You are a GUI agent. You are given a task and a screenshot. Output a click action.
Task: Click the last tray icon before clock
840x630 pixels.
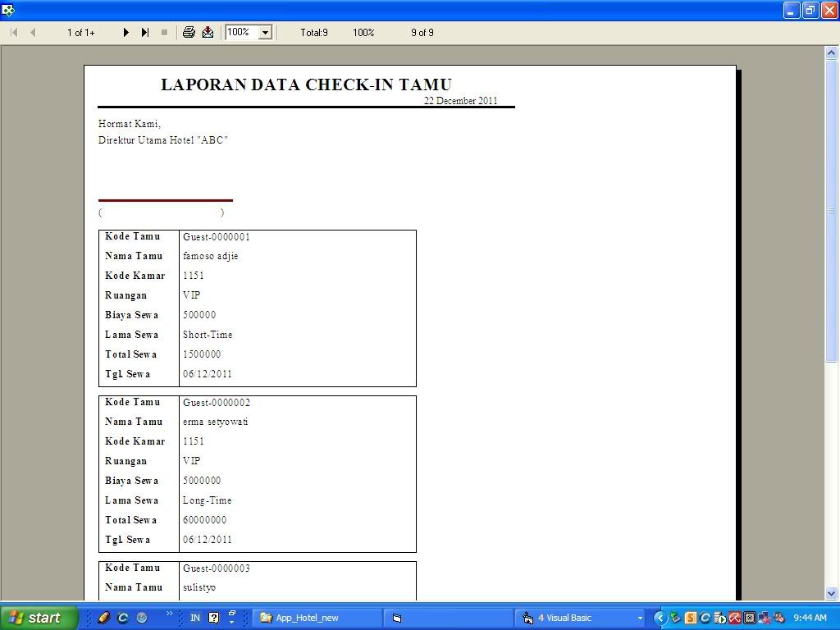779,618
